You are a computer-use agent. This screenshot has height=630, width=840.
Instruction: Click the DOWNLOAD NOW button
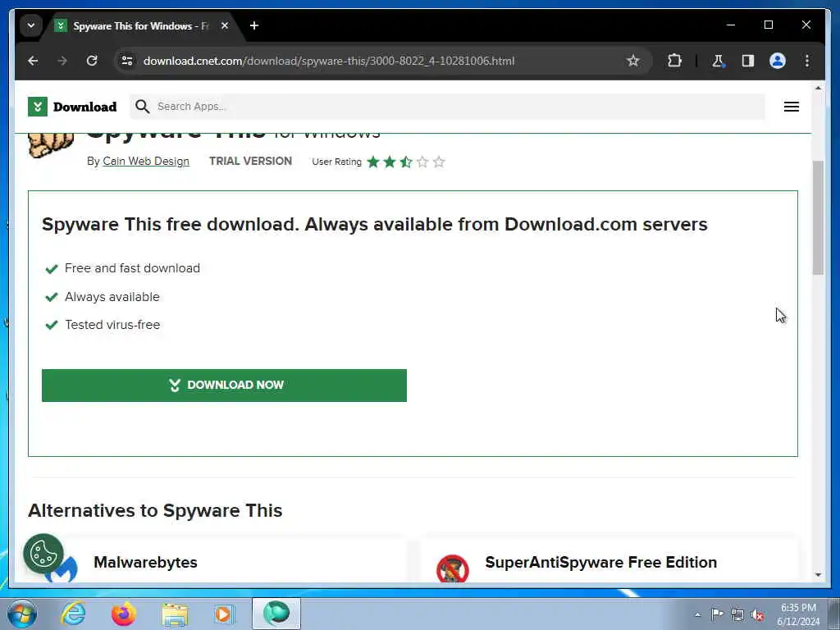point(224,386)
